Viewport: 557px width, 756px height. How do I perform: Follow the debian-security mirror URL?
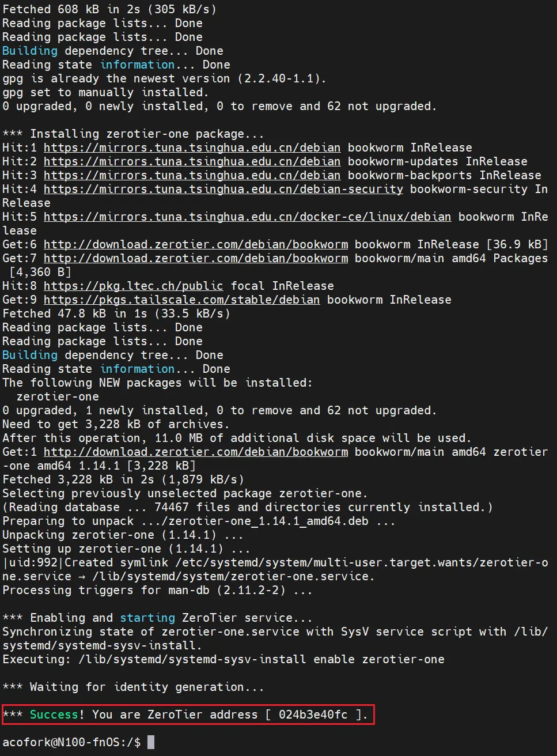point(223,189)
